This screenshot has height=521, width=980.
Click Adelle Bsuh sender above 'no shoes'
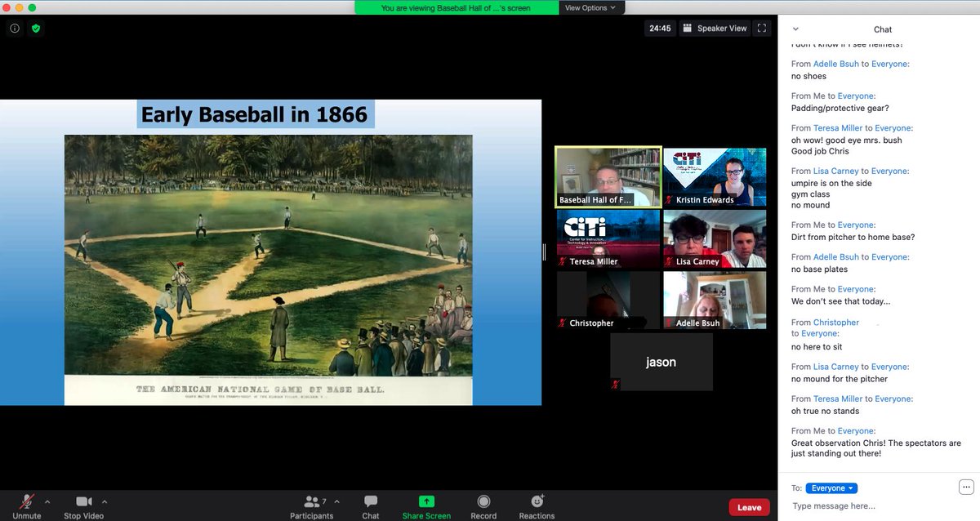click(x=836, y=64)
